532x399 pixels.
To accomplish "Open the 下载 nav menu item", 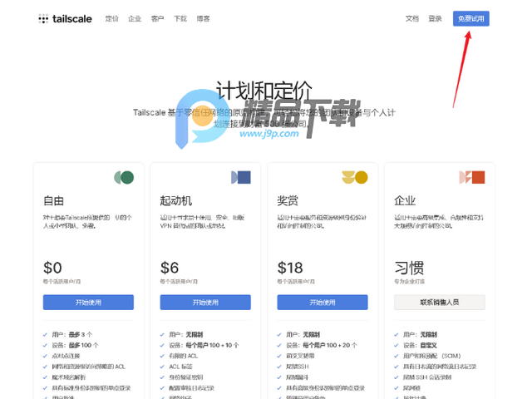I will pos(180,18).
